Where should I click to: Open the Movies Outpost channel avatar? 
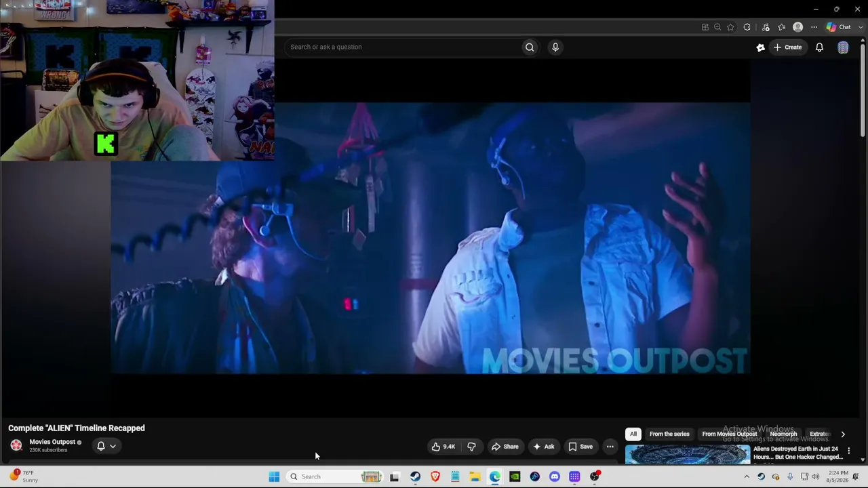coord(16,445)
